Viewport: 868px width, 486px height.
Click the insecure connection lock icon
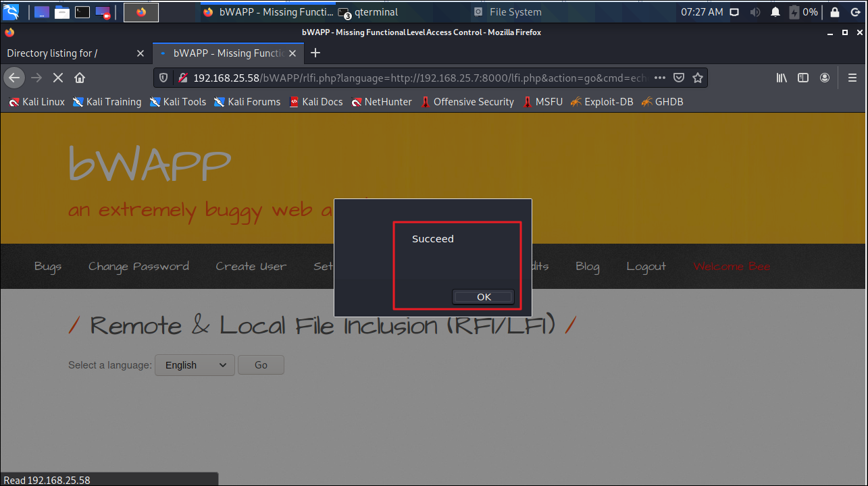coord(182,78)
